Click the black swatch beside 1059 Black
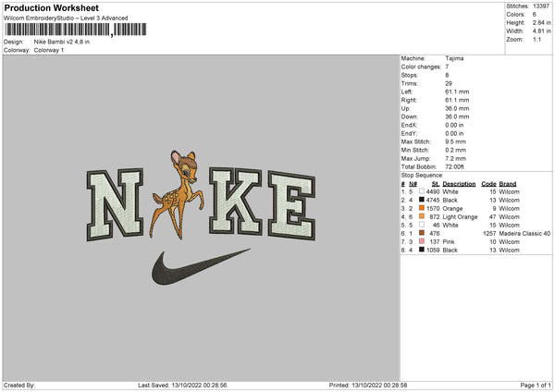 [422, 250]
